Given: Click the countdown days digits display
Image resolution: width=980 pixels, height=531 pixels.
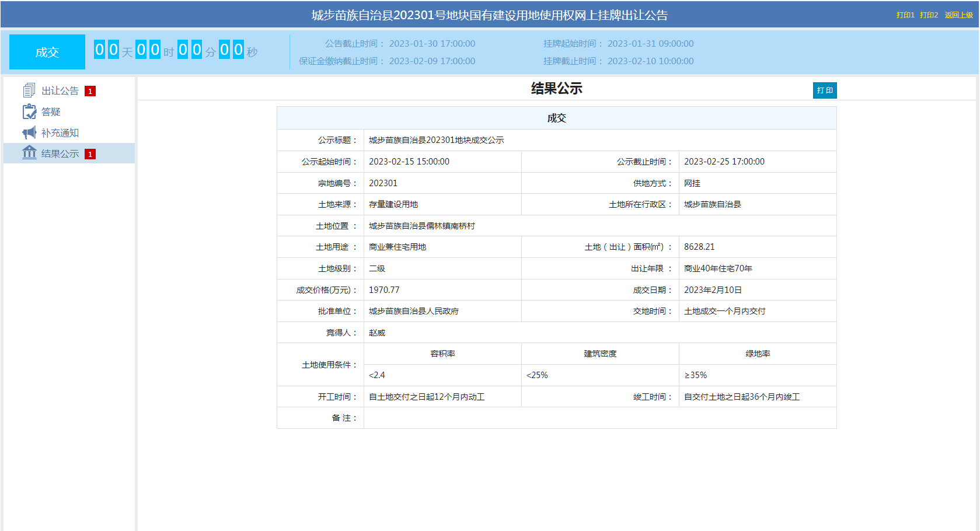Looking at the screenshot, I should click(106, 50).
